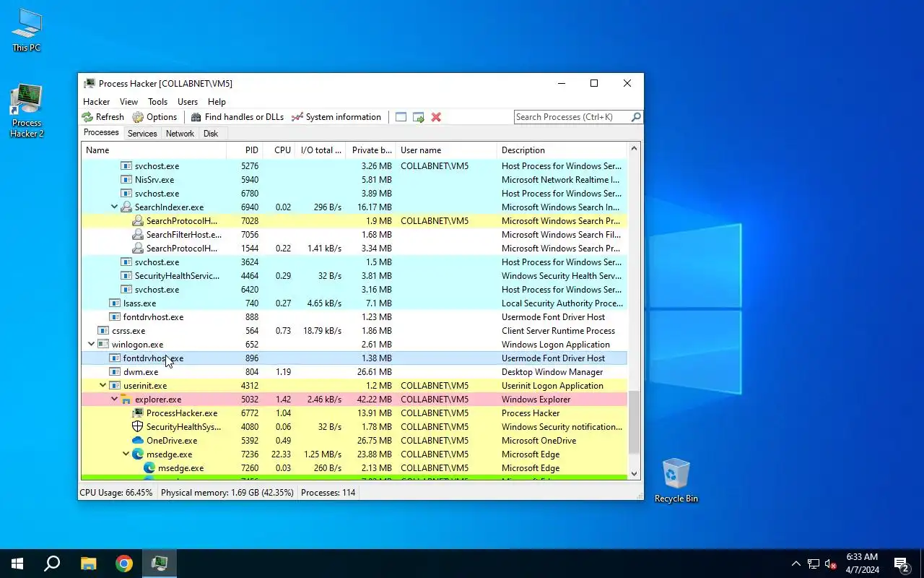Switch to the Disk tab
The image size is (924, 578).
tap(211, 134)
